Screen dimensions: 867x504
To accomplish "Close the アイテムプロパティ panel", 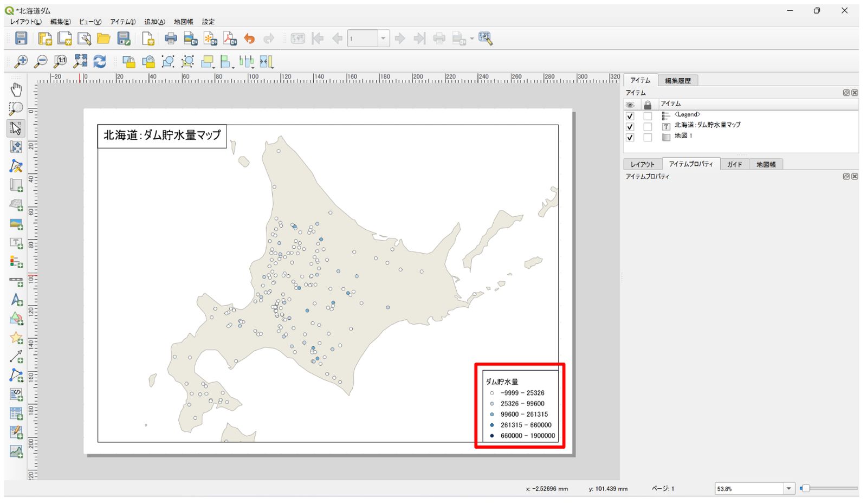I will 855,177.
